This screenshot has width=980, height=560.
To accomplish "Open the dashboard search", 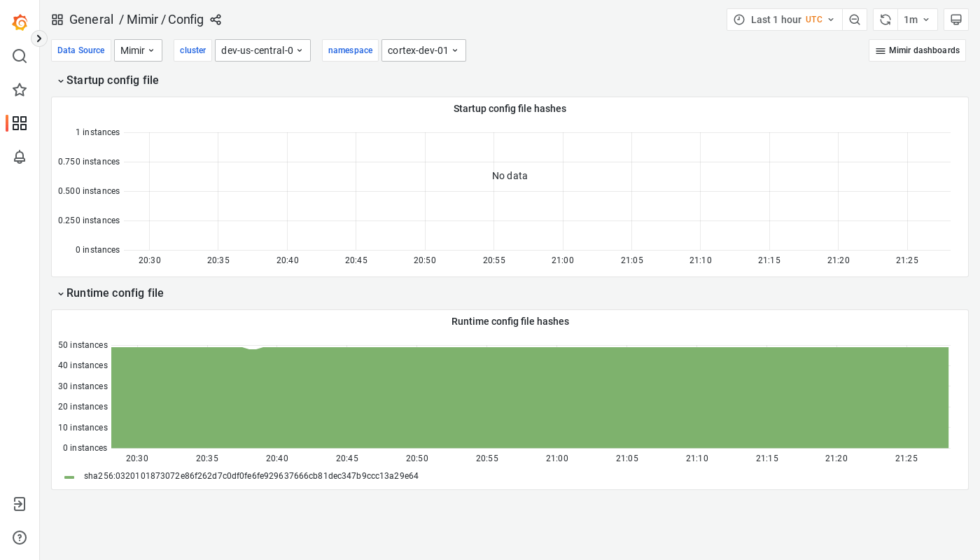I will (20, 56).
